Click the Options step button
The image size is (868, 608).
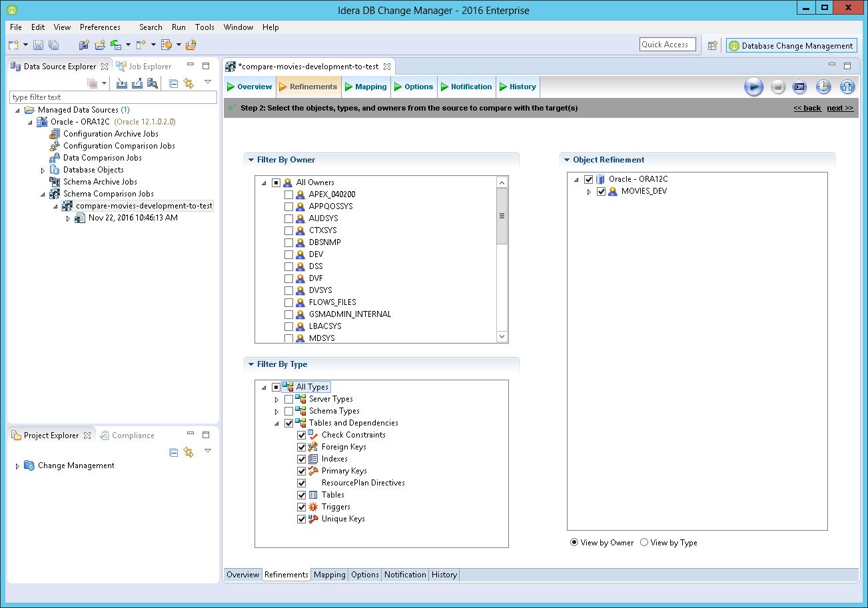(413, 87)
